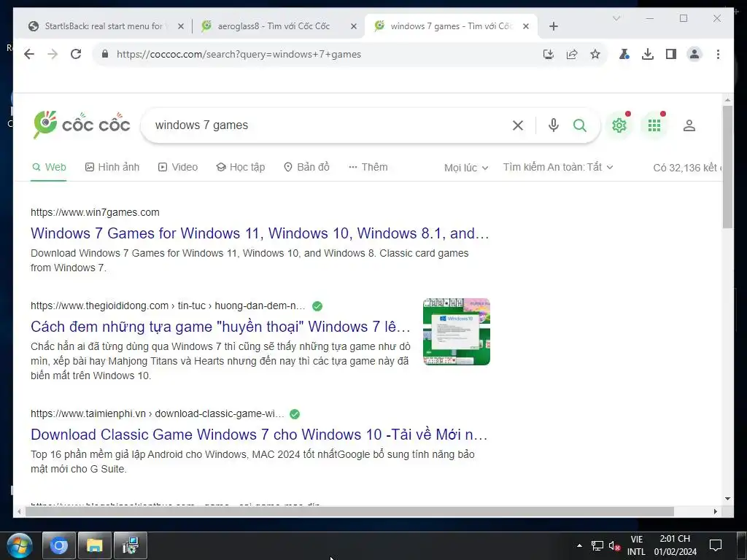Click the muted volume tray icon
This screenshot has height=560, width=747.
coord(614,546)
